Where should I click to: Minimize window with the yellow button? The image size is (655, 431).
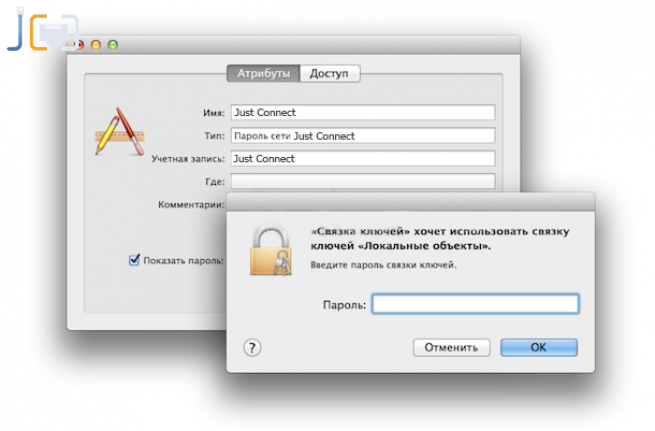pos(96,45)
